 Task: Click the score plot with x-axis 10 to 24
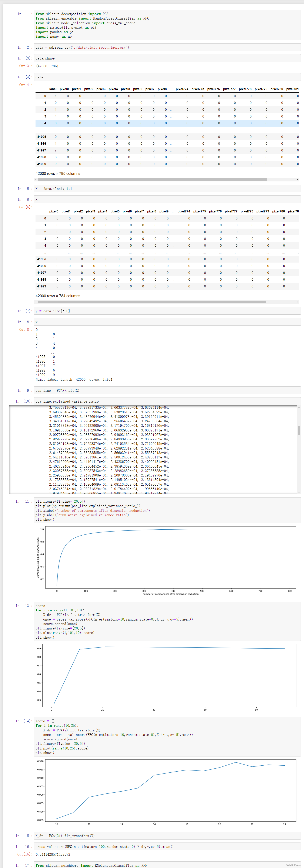tap(171, 790)
